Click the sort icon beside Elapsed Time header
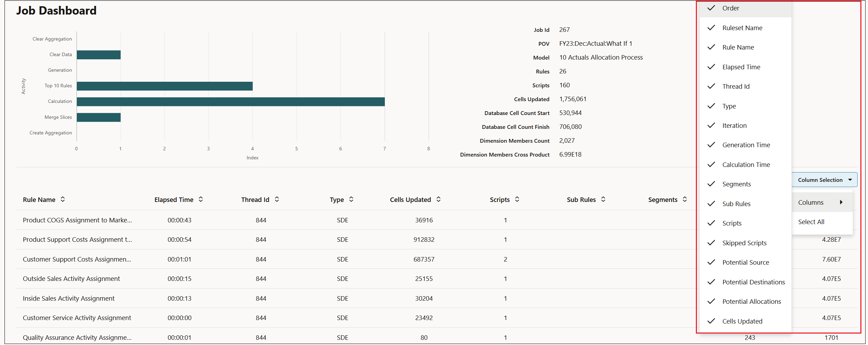 (201, 199)
